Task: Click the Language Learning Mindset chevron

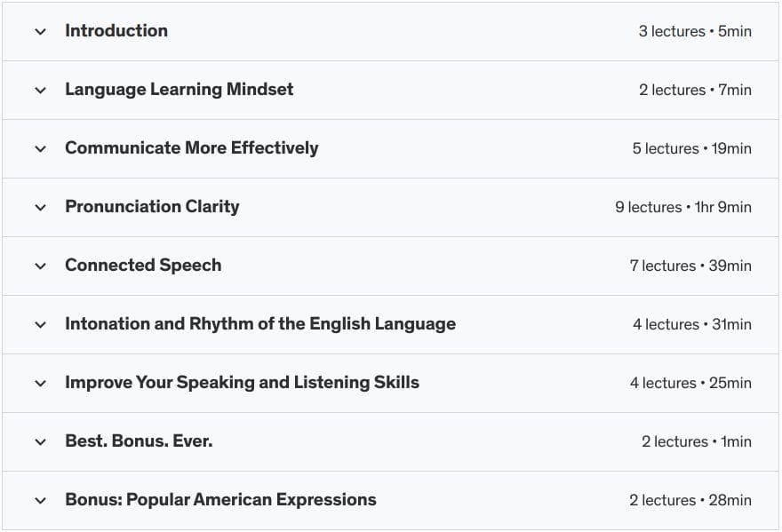Action: tap(40, 90)
